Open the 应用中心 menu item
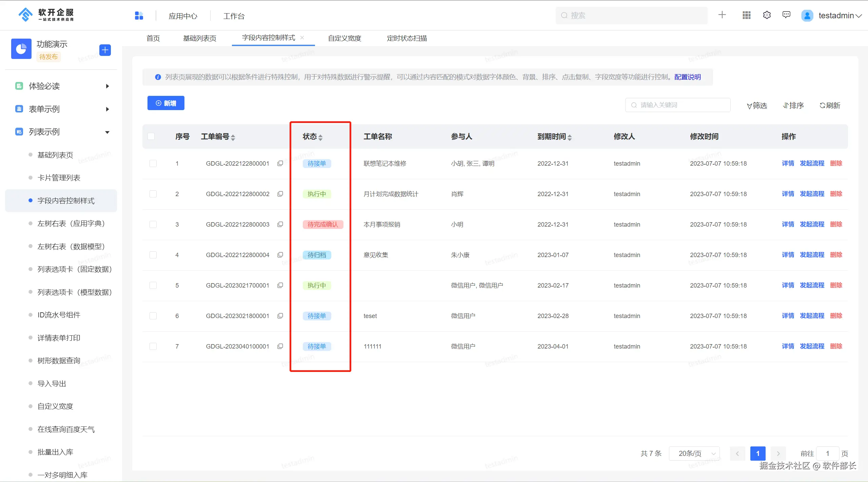 (183, 16)
